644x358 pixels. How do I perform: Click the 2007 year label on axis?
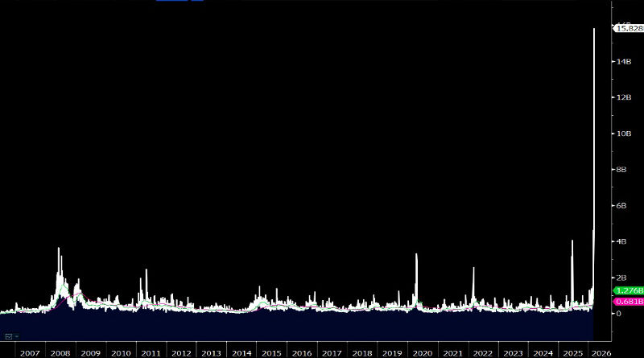[30, 353]
